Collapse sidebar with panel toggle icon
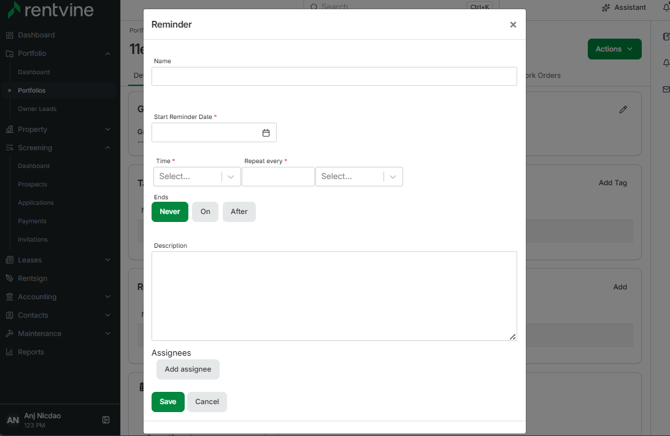This screenshot has width=670, height=436. [106, 420]
